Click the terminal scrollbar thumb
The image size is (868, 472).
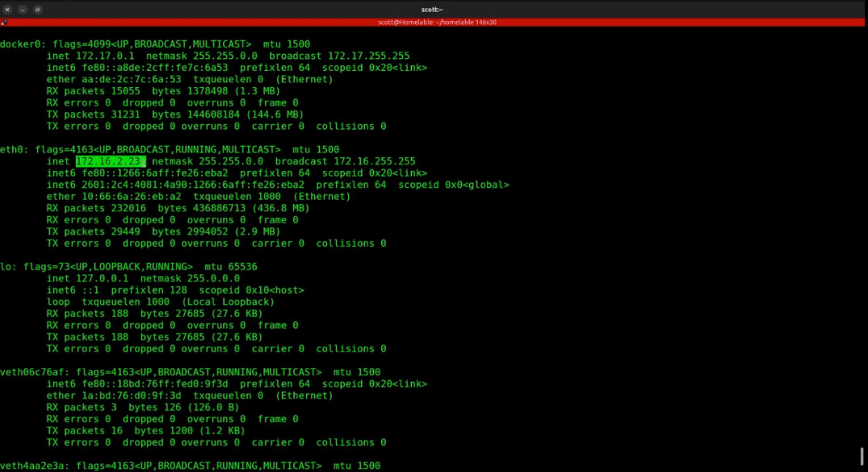pyautogui.click(x=862, y=457)
